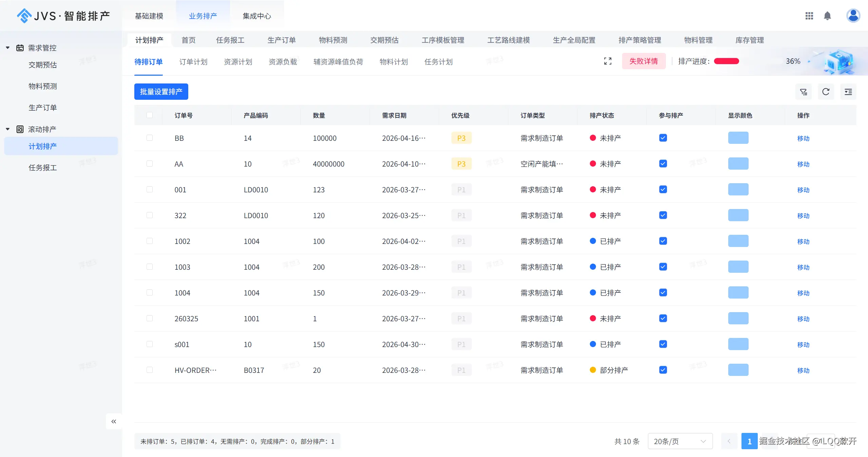Click the fullscreen expand icon
The width and height of the screenshot is (868, 457).
coord(607,61)
